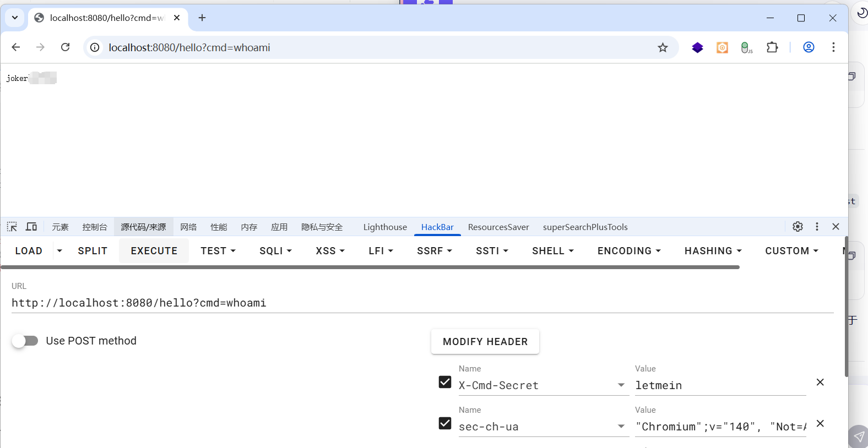Viewport: 868px width, 448px height.
Task: Switch to the Lighthouse tab
Action: (x=385, y=227)
